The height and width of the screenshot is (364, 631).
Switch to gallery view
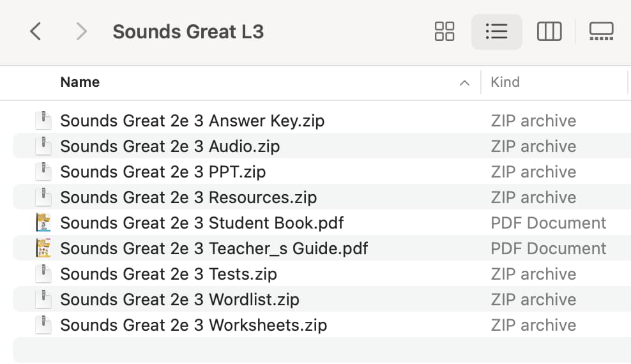[x=601, y=31]
